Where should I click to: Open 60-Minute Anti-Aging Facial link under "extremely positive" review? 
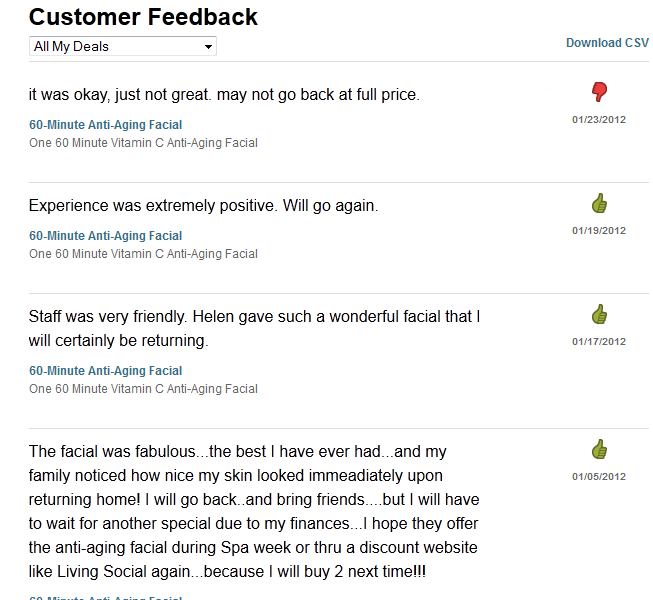click(x=105, y=236)
